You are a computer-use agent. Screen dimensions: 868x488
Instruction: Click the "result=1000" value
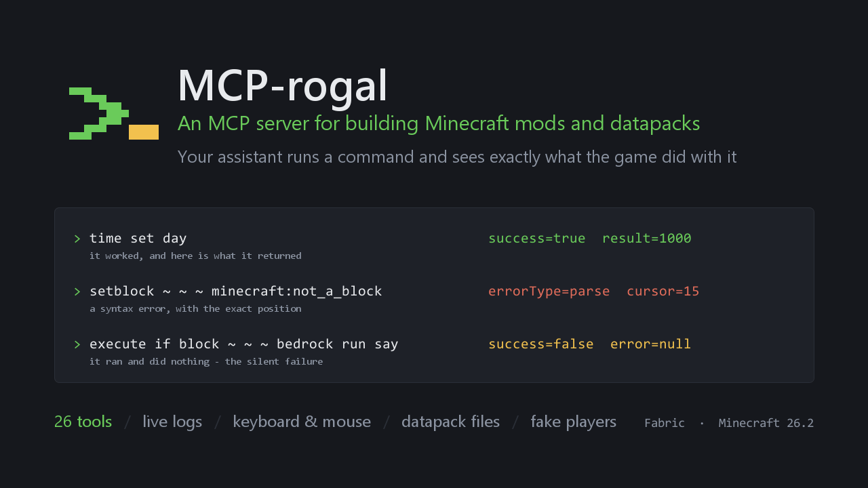[x=647, y=239]
